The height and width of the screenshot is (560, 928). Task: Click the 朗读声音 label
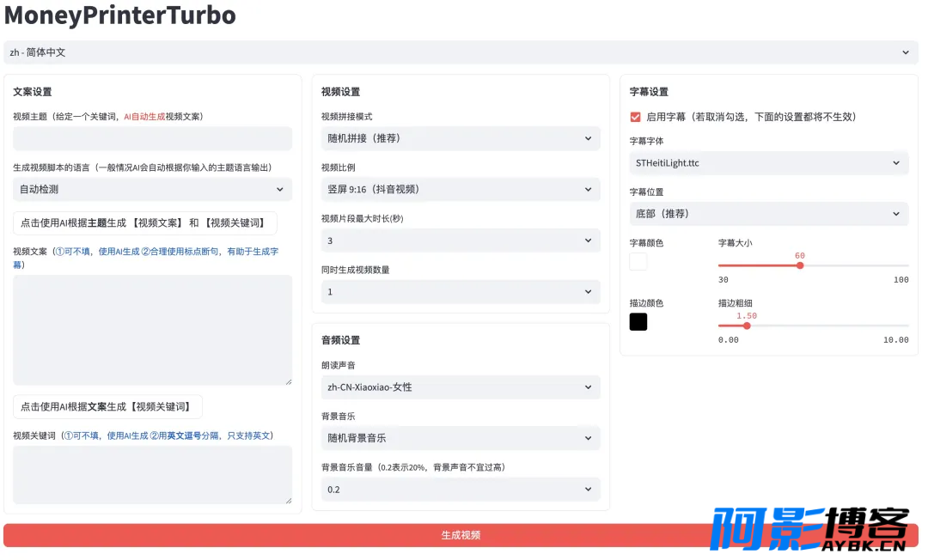click(339, 365)
